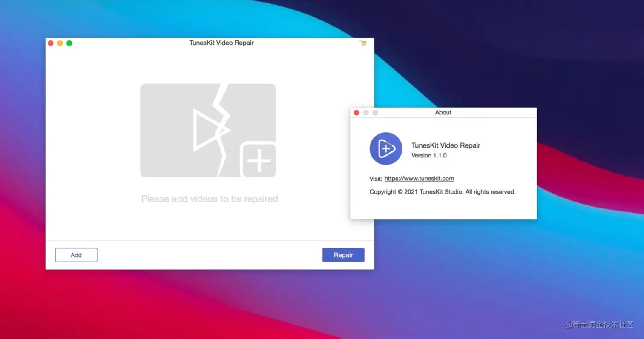
Task: Click the Add button
Action: (x=76, y=255)
